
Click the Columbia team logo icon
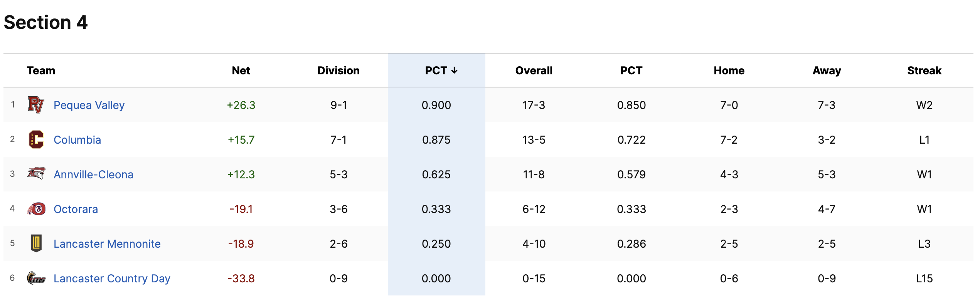tap(36, 139)
